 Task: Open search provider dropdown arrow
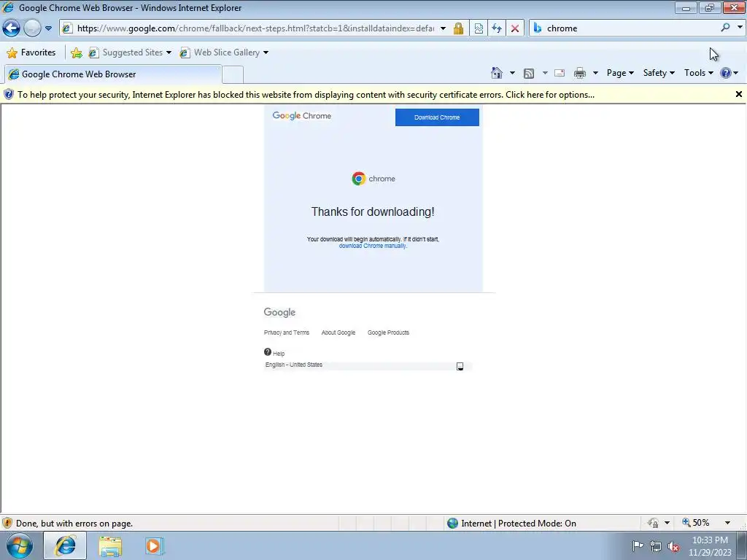[x=740, y=28]
